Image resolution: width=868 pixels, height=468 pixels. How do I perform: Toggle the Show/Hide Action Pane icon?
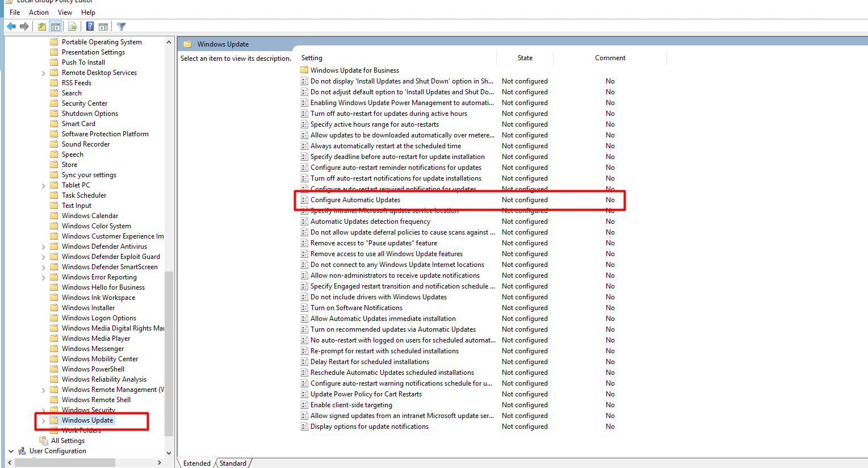103,26
